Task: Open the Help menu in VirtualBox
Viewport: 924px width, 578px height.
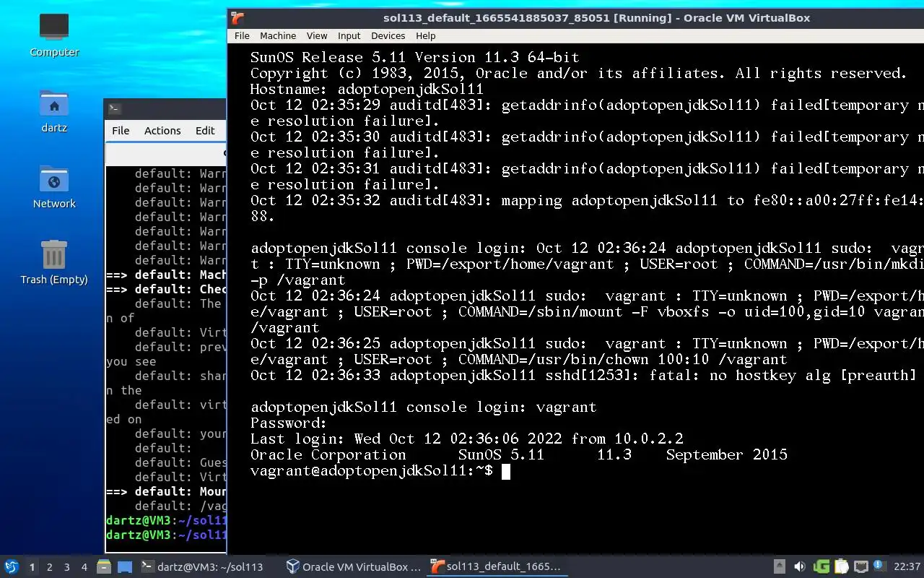Action: tap(426, 35)
